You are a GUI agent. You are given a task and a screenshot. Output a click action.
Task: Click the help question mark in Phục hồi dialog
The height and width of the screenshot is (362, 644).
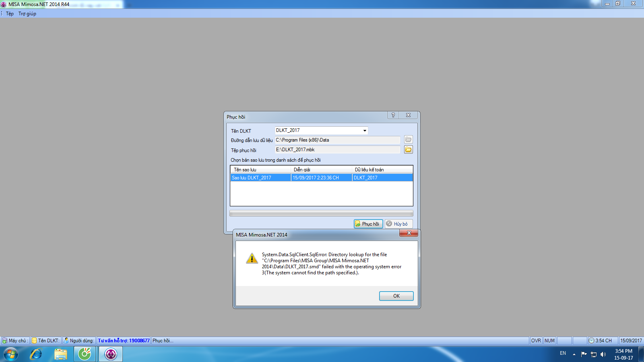(393, 115)
